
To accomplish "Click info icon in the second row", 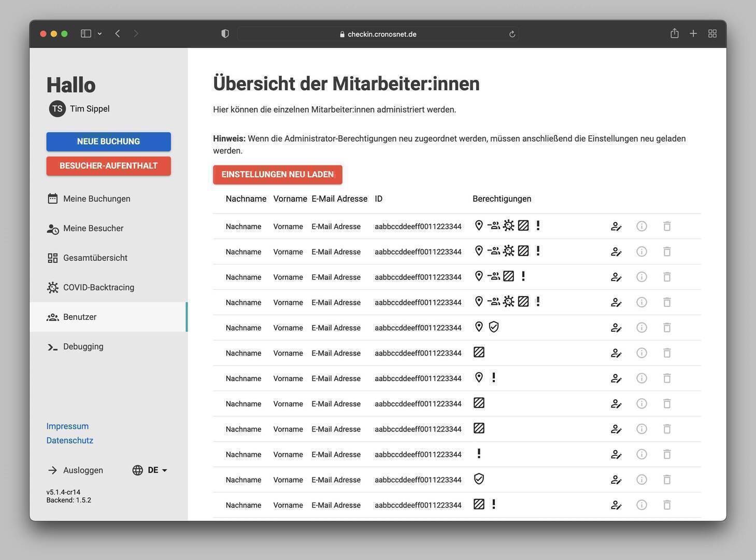I will click(x=641, y=251).
